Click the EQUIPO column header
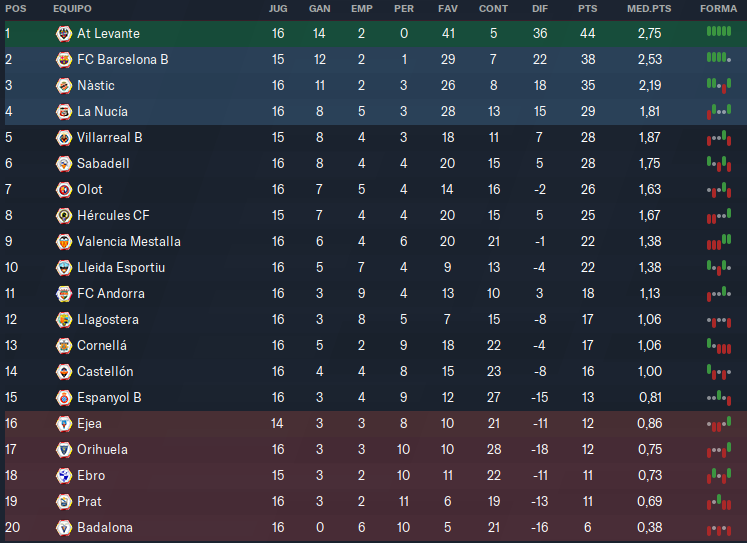747x543 pixels. [x=72, y=9]
